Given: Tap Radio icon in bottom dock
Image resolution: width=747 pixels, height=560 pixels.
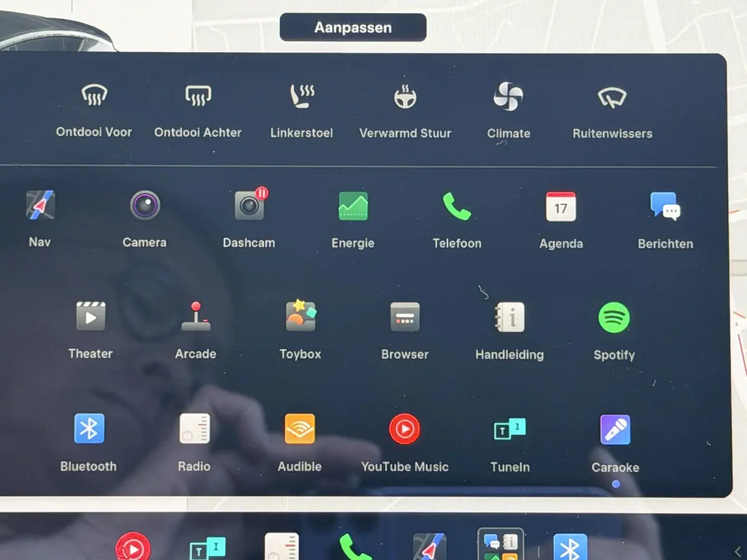Looking at the screenshot, I should (x=282, y=546).
